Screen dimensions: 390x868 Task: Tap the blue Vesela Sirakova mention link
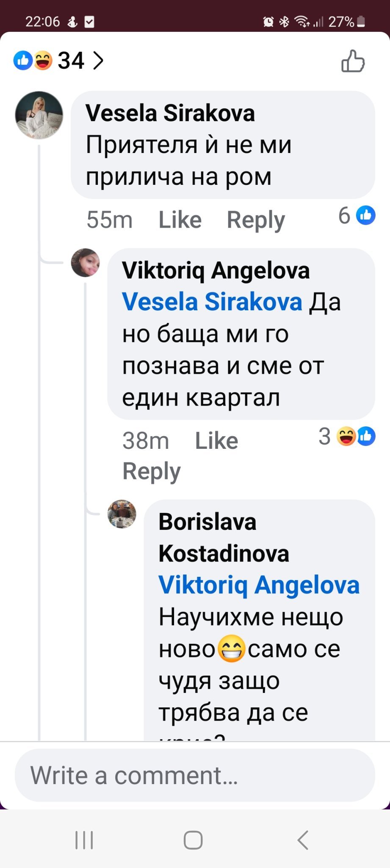[212, 302]
